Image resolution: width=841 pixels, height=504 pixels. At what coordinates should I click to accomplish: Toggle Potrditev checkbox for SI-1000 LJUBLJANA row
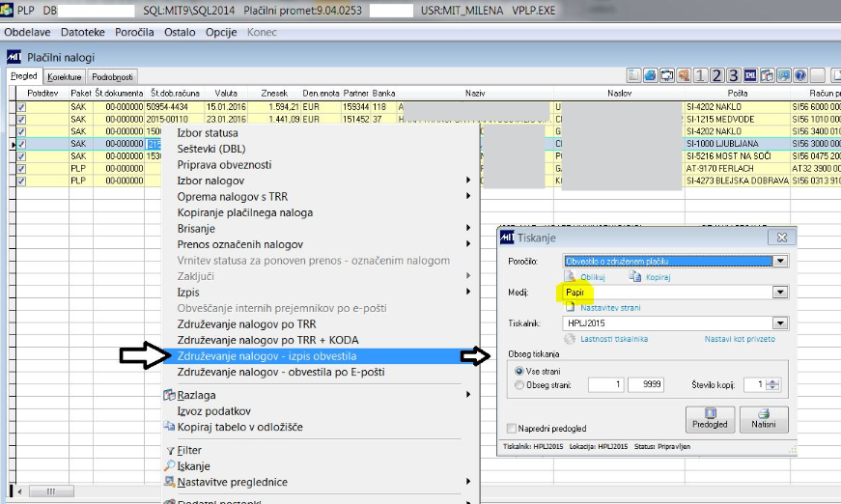tap(21, 144)
